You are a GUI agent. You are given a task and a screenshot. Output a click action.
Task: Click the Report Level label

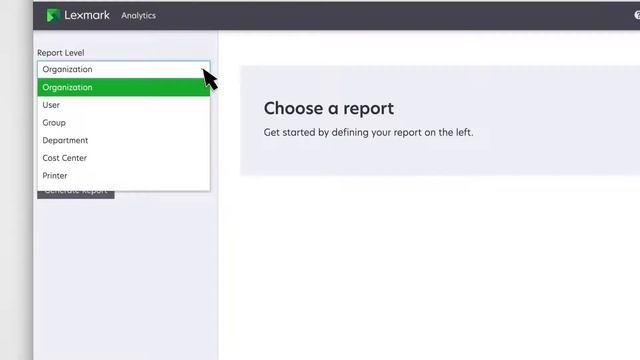tap(61, 53)
